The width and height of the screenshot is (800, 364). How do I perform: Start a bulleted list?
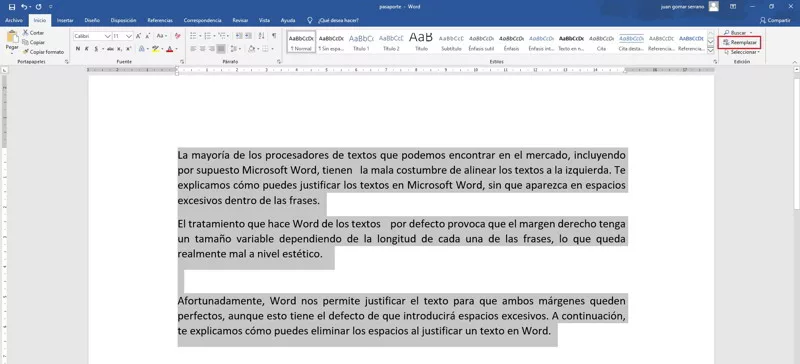pyautogui.click(x=193, y=36)
